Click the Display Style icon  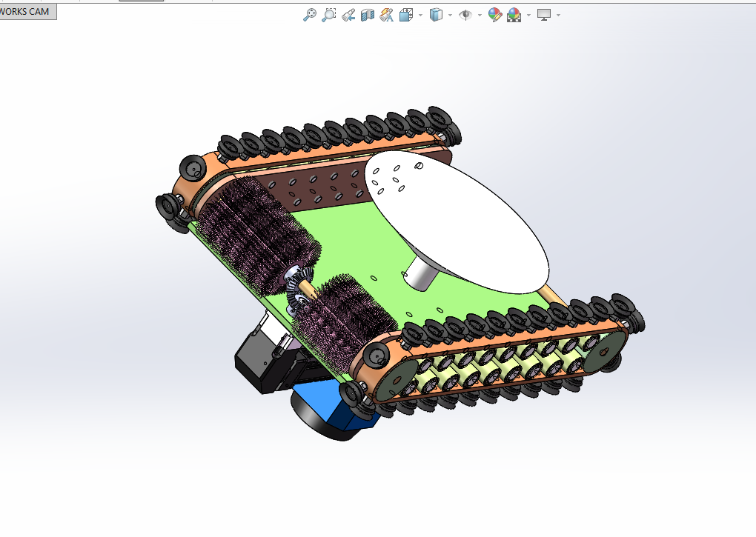tap(436, 15)
